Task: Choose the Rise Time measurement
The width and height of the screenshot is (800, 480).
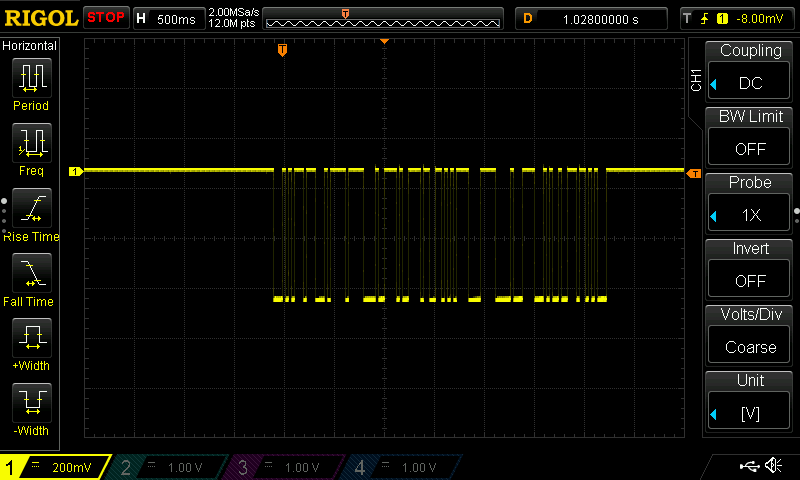Action: click(x=30, y=213)
